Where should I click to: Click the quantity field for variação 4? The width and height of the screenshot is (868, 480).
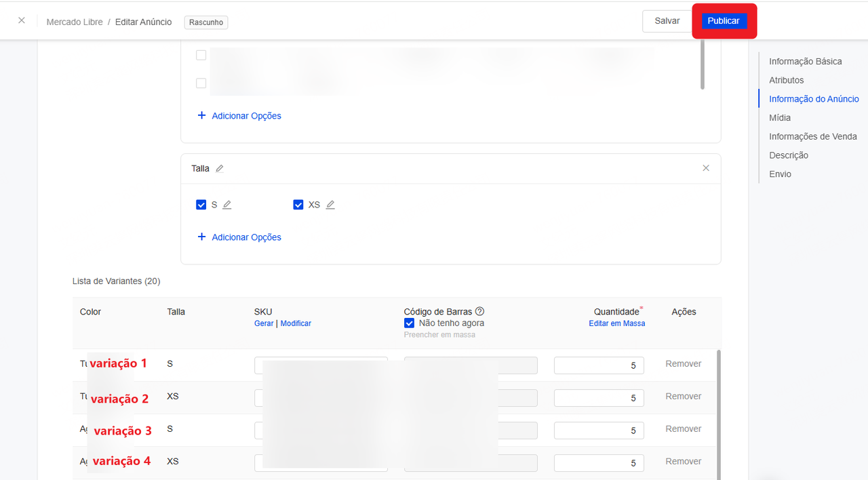pyautogui.click(x=599, y=463)
